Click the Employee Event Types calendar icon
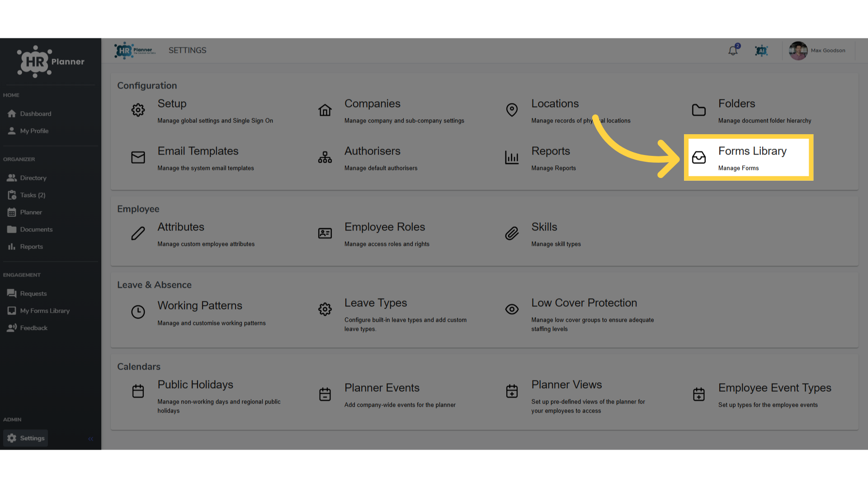The image size is (868, 488). point(699,394)
